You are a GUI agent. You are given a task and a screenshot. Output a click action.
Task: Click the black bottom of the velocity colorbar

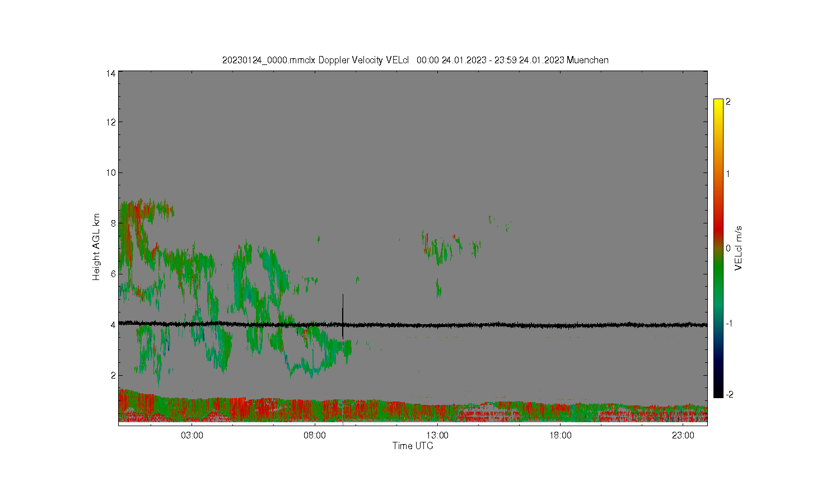718,393
